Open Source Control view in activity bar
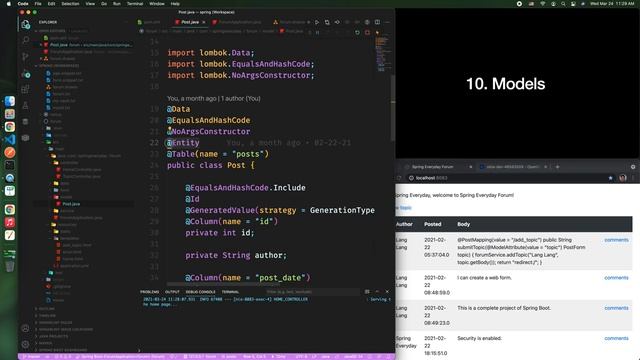 tap(25, 56)
